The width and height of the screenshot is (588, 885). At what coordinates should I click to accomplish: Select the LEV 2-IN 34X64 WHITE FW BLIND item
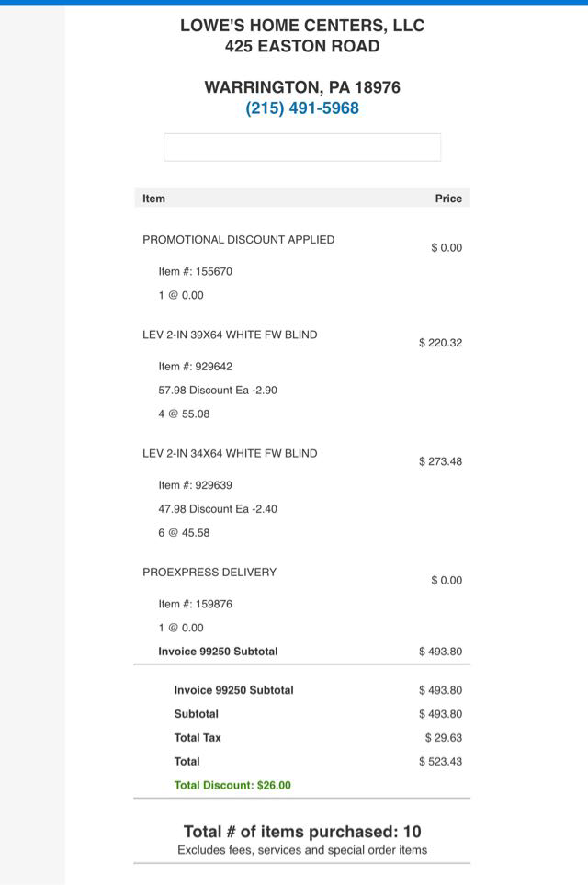pos(230,454)
